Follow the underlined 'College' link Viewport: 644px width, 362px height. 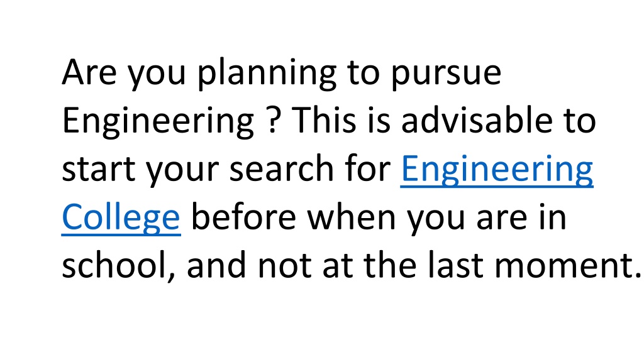click(121, 219)
